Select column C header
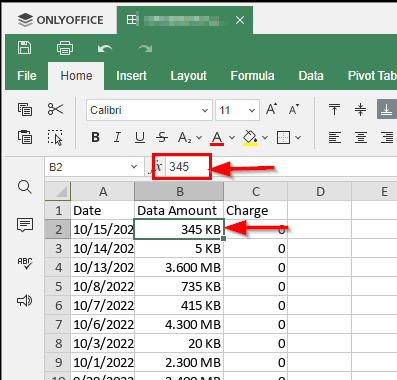397x380 pixels. (255, 192)
